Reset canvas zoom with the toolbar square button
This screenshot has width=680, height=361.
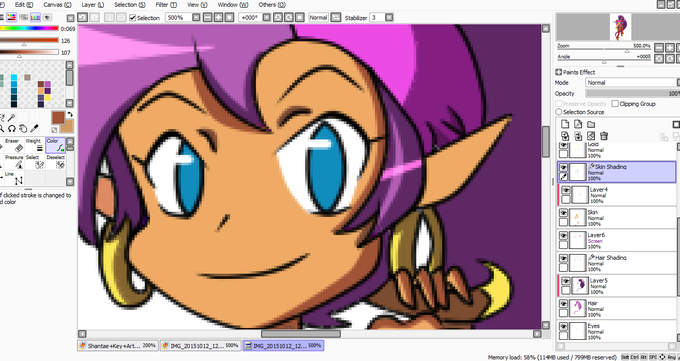coord(229,17)
